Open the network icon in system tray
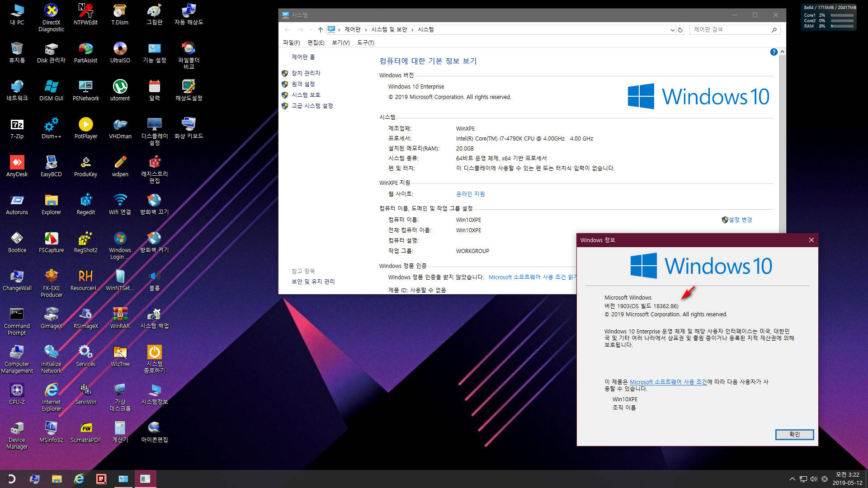Viewport: 868px width, 488px height. click(x=803, y=479)
